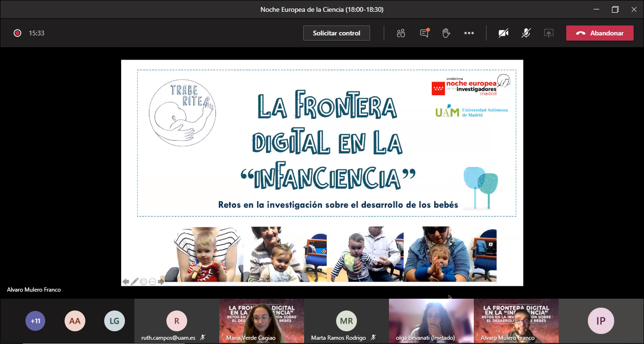Select Marta Ramos Rodrigo's participant tile
The height and width of the screenshot is (344, 644).
[x=347, y=321]
